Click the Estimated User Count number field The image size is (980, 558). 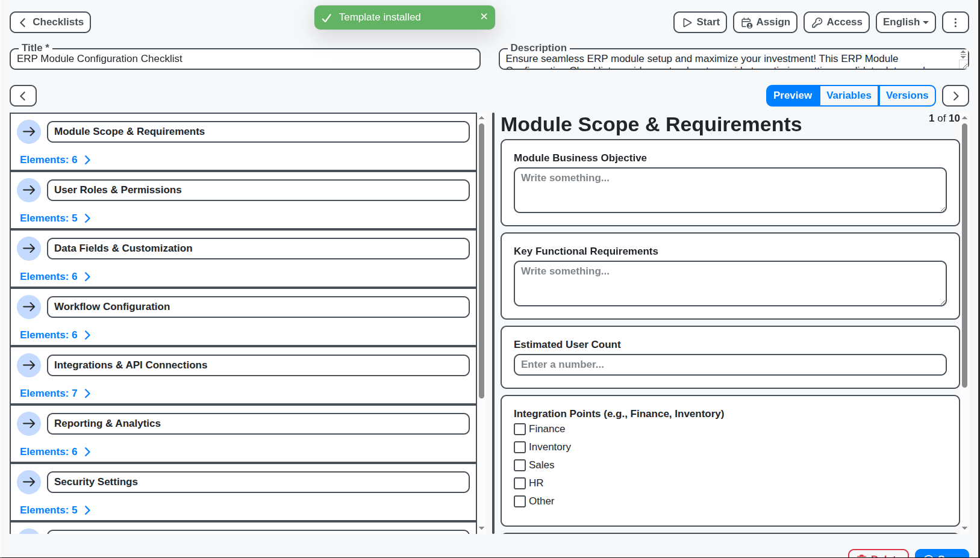[729, 364]
